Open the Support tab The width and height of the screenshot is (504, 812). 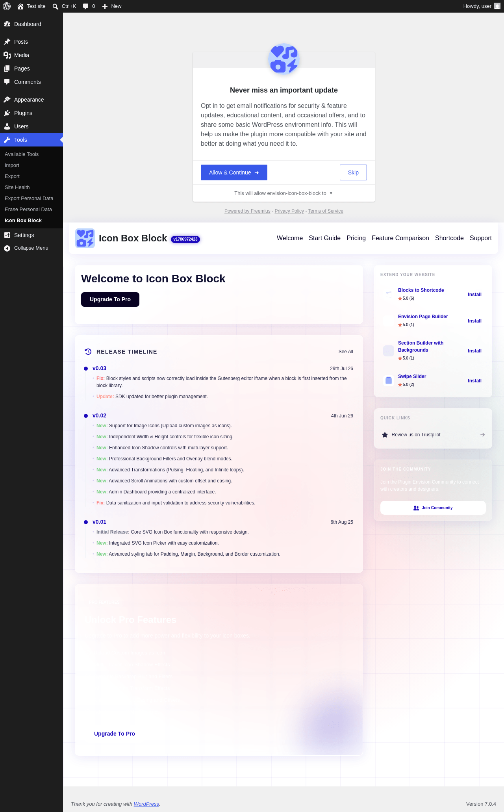tap(481, 238)
